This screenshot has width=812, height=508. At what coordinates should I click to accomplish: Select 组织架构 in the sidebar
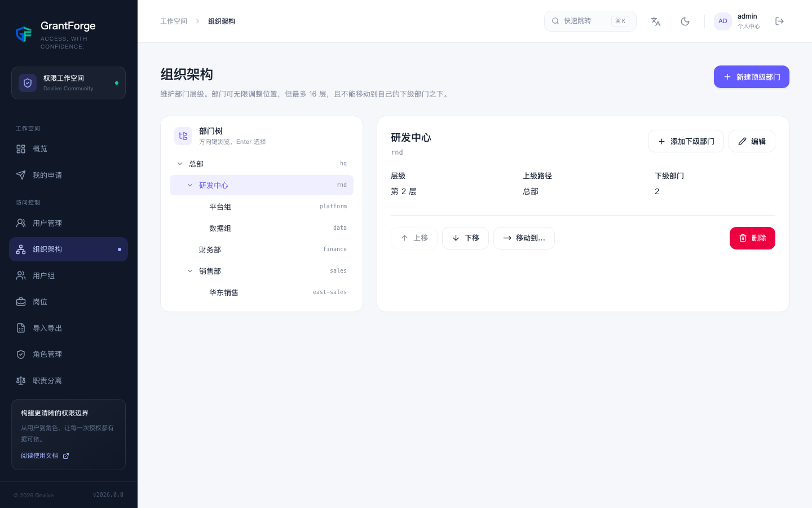[x=68, y=249]
